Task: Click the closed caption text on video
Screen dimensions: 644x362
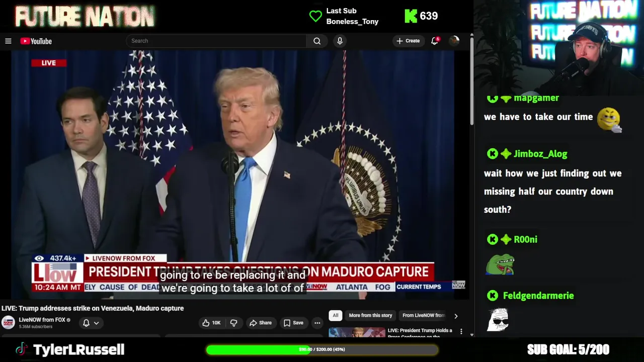Action: click(x=233, y=282)
